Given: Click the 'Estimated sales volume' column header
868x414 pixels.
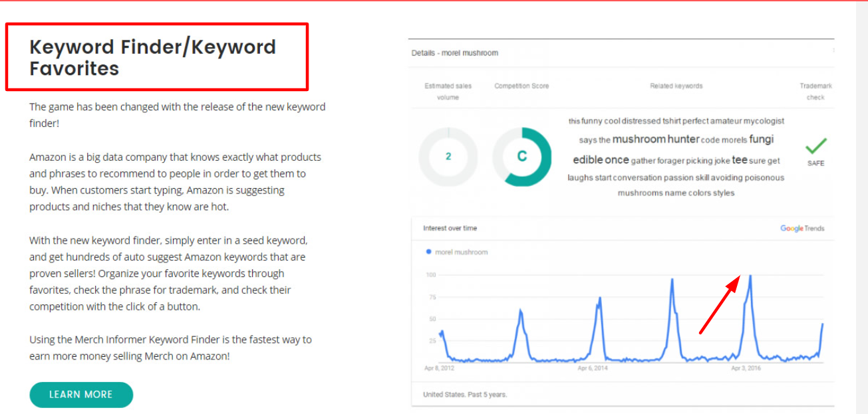Looking at the screenshot, I should [448, 92].
